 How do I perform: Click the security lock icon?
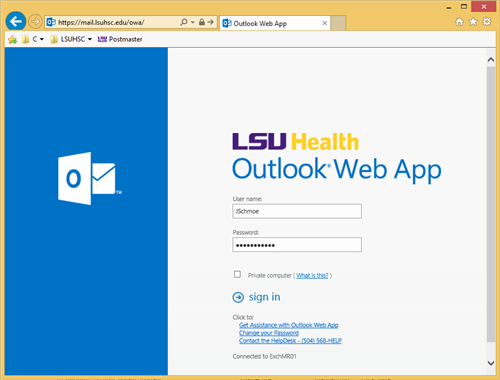click(202, 22)
